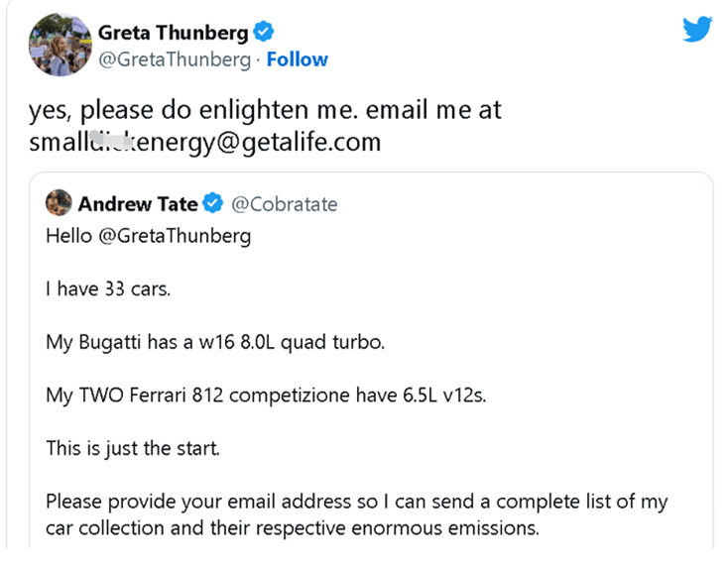Click the blurred part of the email address

[x=111, y=141]
